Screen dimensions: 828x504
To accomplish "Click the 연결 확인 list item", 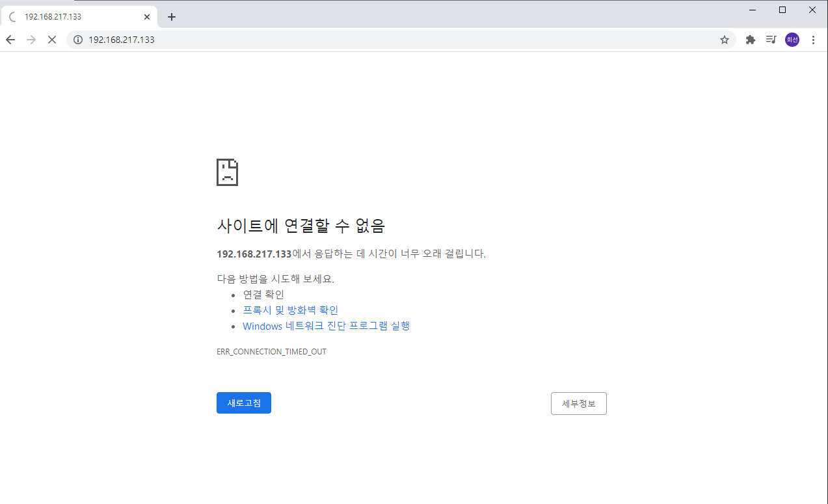I will point(263,295).
